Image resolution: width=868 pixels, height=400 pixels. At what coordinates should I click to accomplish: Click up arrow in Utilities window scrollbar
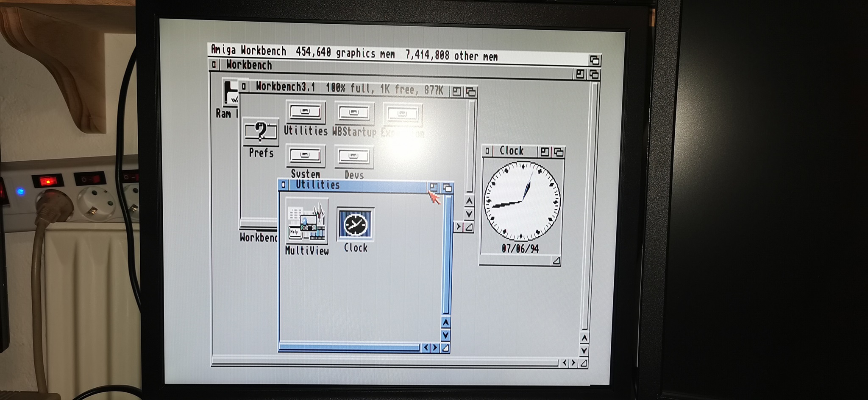[445, 323]
